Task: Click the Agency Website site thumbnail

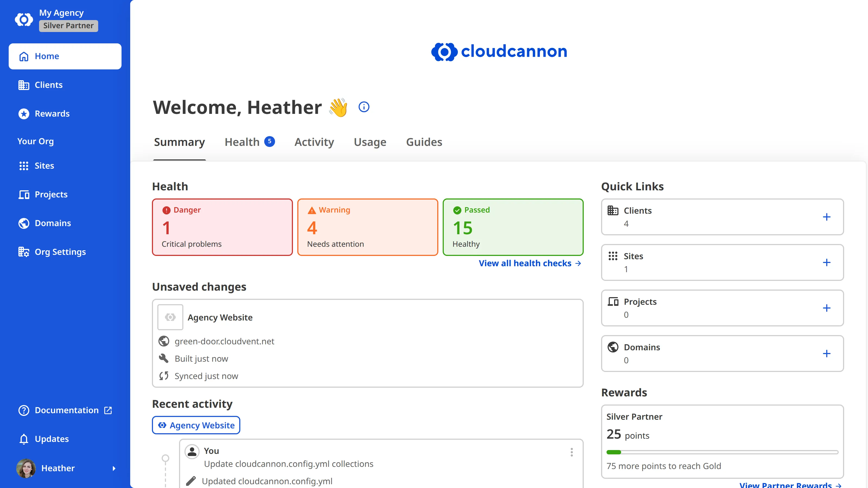Action: [170, 317]
